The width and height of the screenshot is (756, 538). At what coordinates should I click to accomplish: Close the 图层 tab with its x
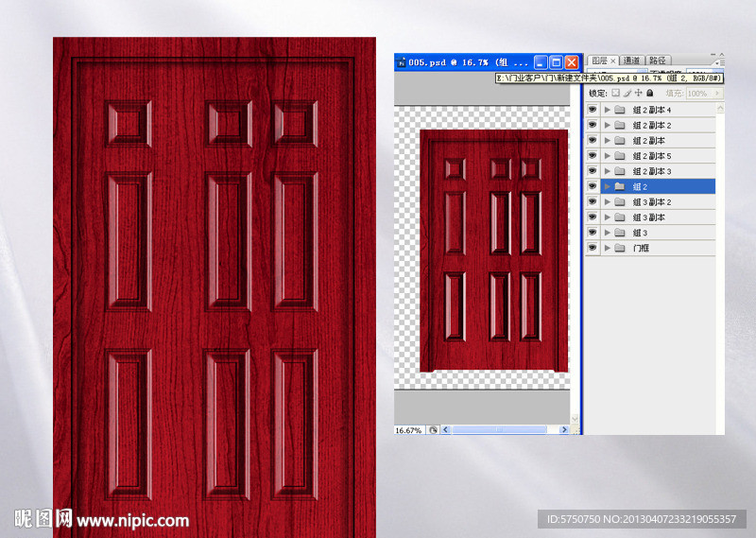pos(612,61)
